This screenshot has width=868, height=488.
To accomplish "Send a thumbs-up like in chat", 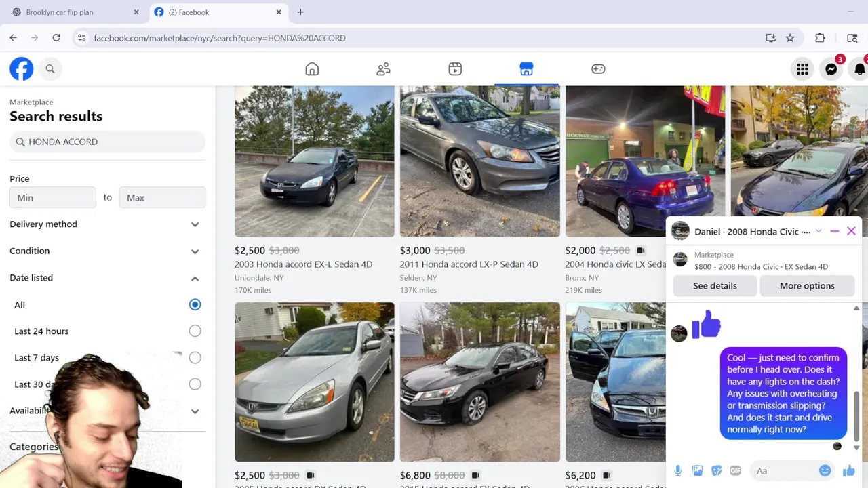I will pos(848,470).
